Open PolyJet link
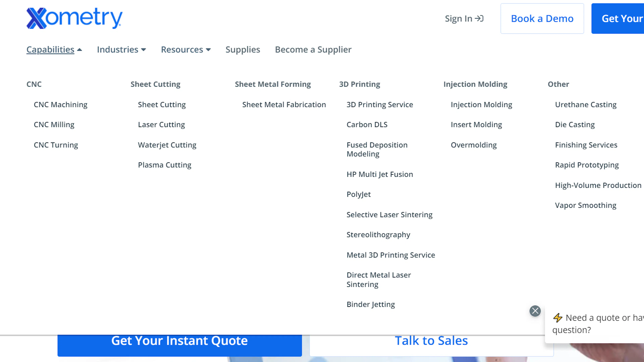This screenshot has width=644, height=362. click(x=359, y=194)
